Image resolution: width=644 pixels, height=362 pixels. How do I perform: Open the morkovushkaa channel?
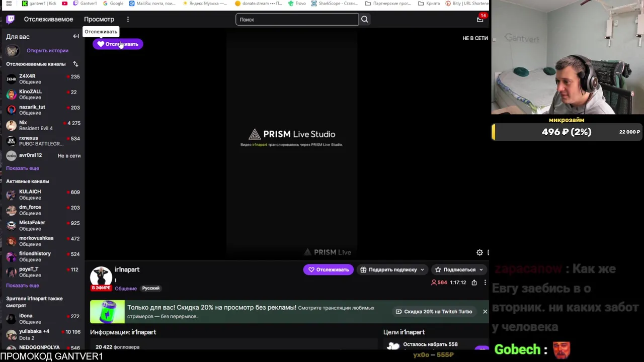coord(43,241)
